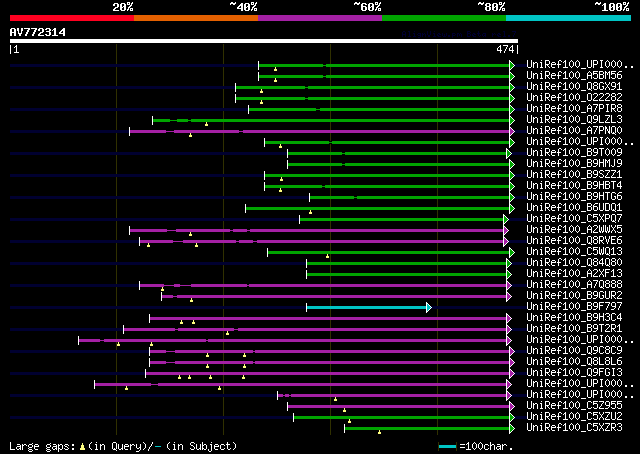This screenshot has width=640, height=454.
Task: Click the yellow gap marker under the B9T2R1 bar
Action: (228, 333)
